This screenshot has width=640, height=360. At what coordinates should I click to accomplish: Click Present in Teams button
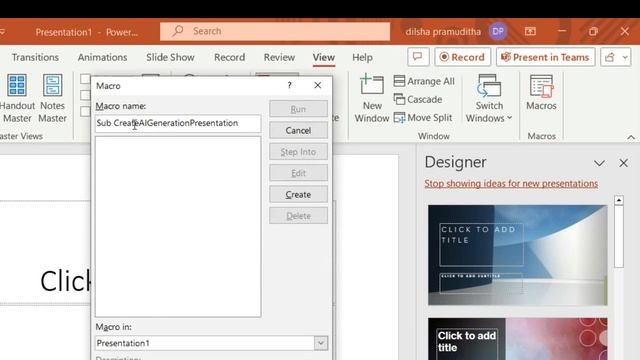[545, 57]
